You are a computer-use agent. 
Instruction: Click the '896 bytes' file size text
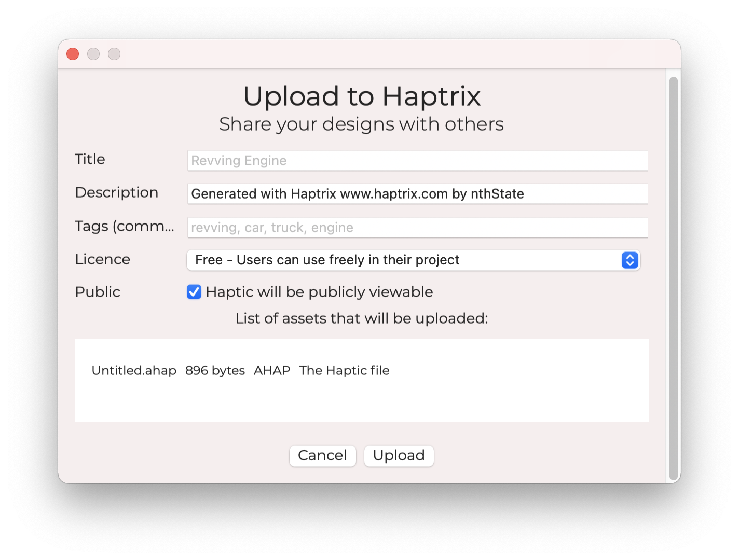pos(215,371)
